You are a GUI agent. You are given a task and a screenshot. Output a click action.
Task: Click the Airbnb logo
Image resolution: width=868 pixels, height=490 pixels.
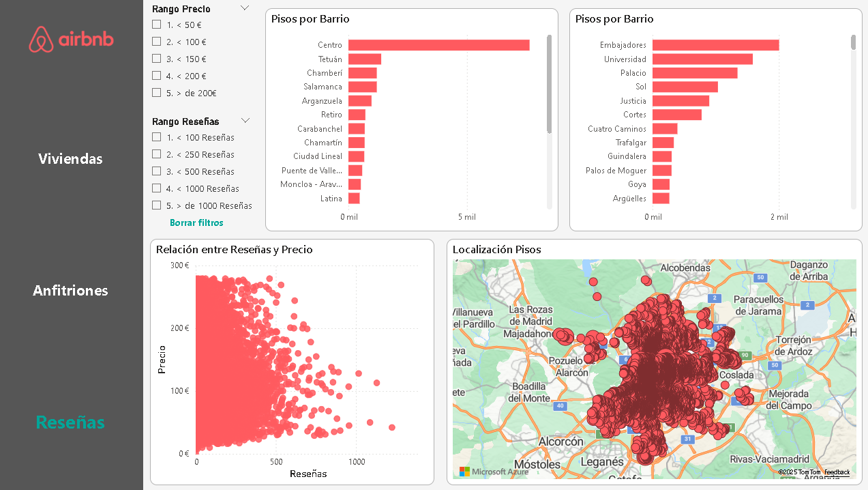coord(71,40)
